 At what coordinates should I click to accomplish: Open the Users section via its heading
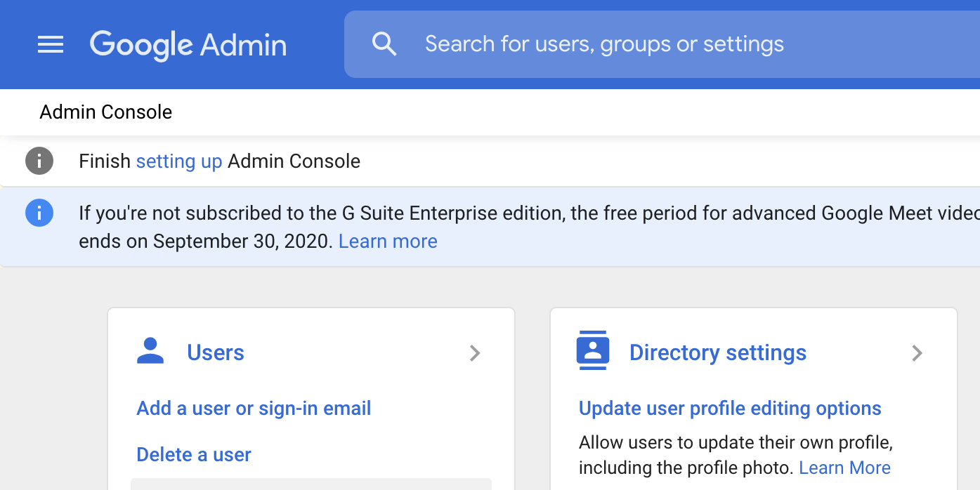pyautogui.click(x=216, y=352)
